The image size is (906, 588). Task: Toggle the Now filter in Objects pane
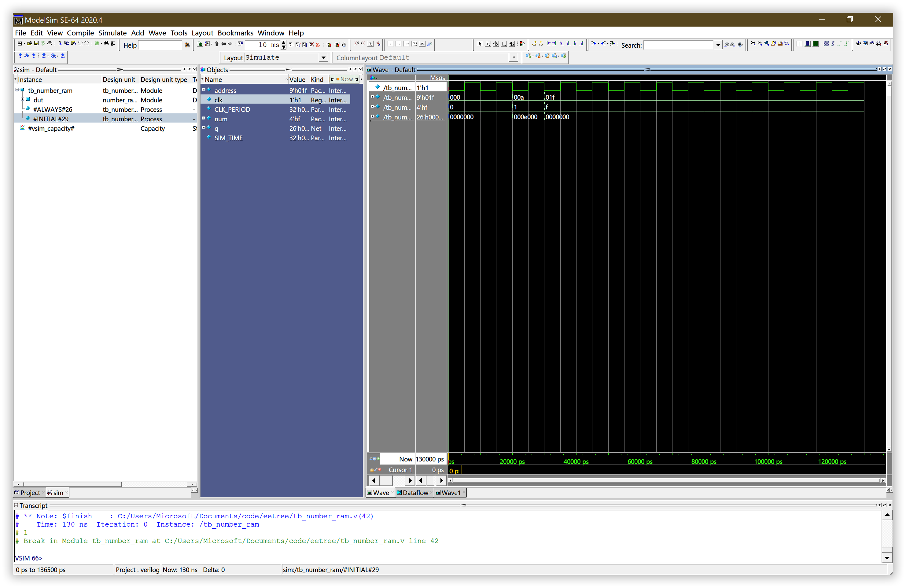344,79
